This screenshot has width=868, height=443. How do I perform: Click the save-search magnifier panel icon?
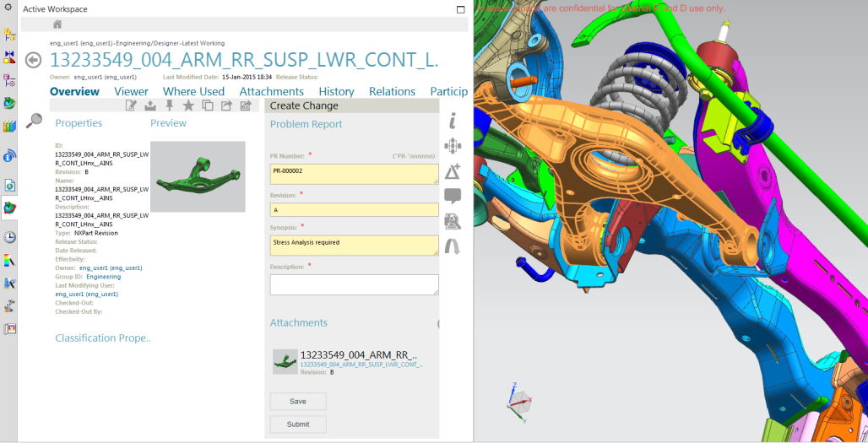(x=453, y=221)
